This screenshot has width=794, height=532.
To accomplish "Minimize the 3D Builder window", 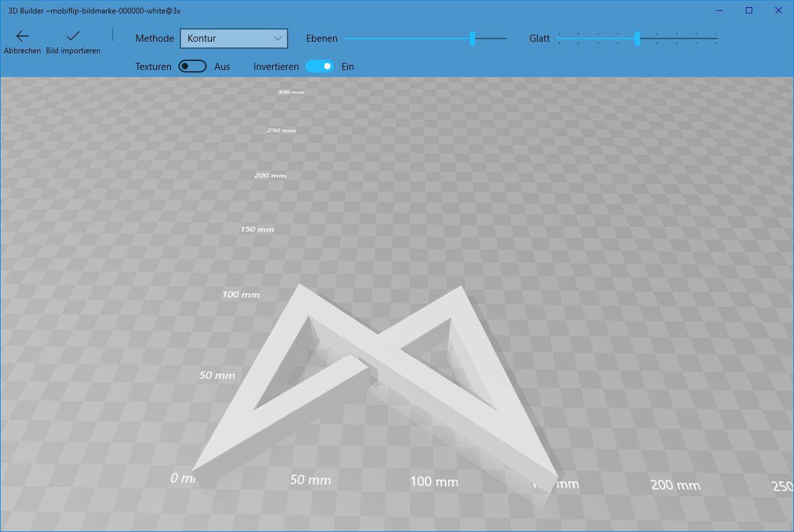I will pyautogui.click(x=720, y=10).
